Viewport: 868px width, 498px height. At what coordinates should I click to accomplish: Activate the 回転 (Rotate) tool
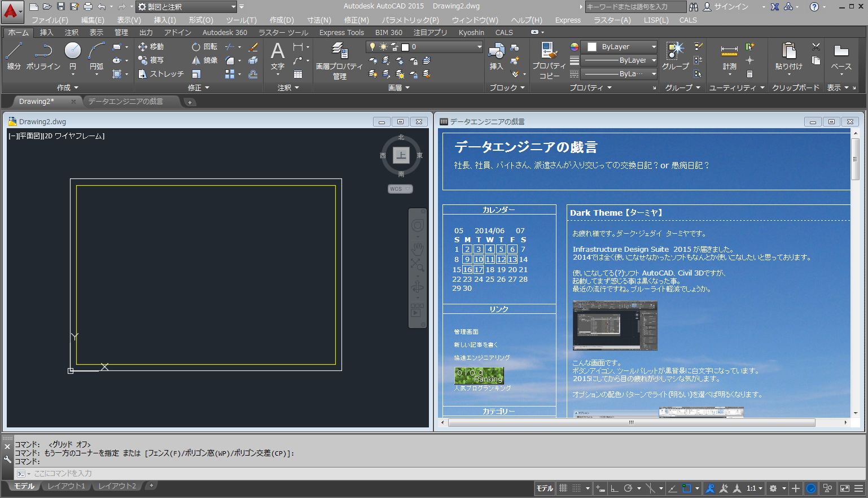[x=204, y=47]
